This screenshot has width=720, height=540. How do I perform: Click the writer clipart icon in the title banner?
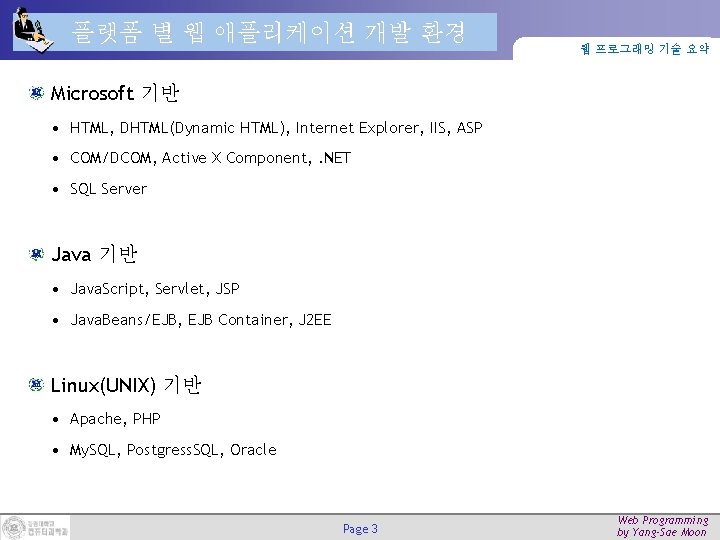[x=34, y=30]
